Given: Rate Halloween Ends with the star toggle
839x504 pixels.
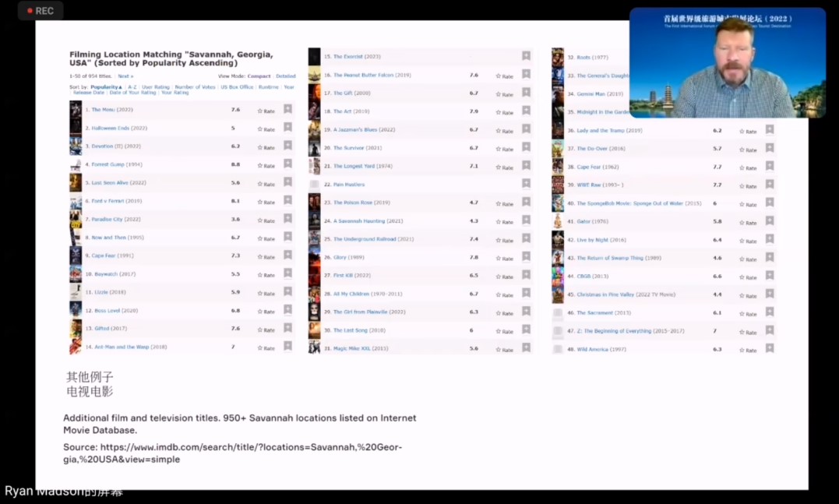Looking at the screenshot, I should coord(266,129).
